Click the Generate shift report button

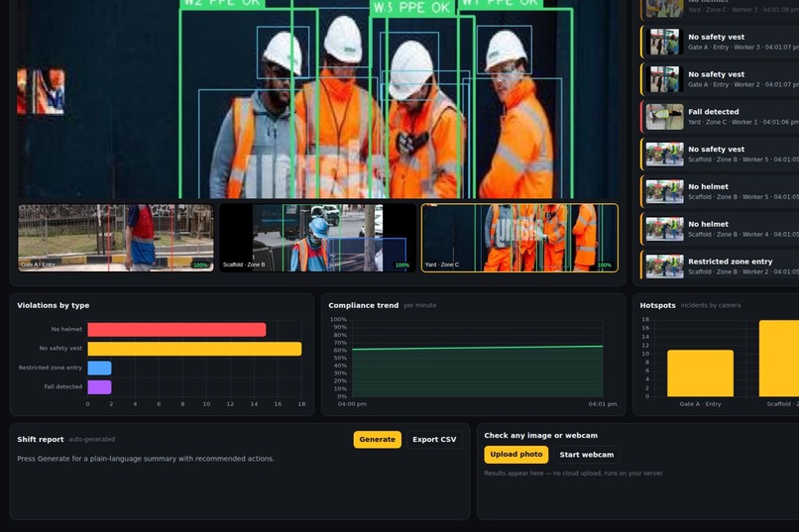[x=377, y=439]
